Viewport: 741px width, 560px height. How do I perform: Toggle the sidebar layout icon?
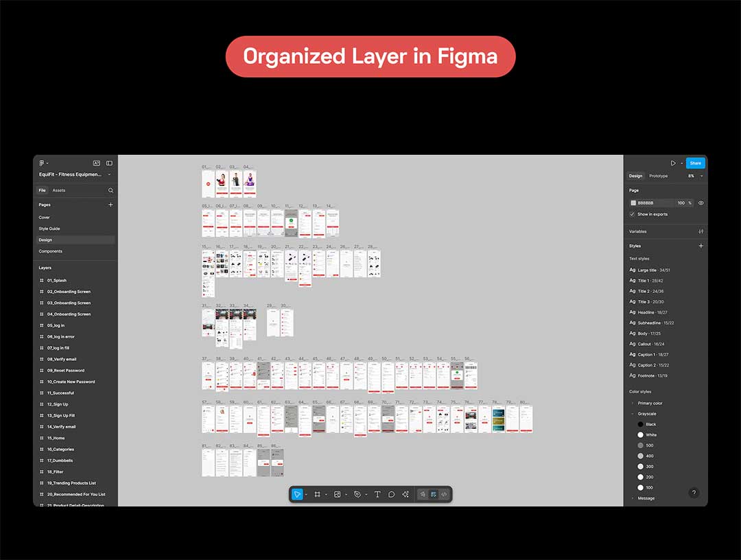coord(109,163)
